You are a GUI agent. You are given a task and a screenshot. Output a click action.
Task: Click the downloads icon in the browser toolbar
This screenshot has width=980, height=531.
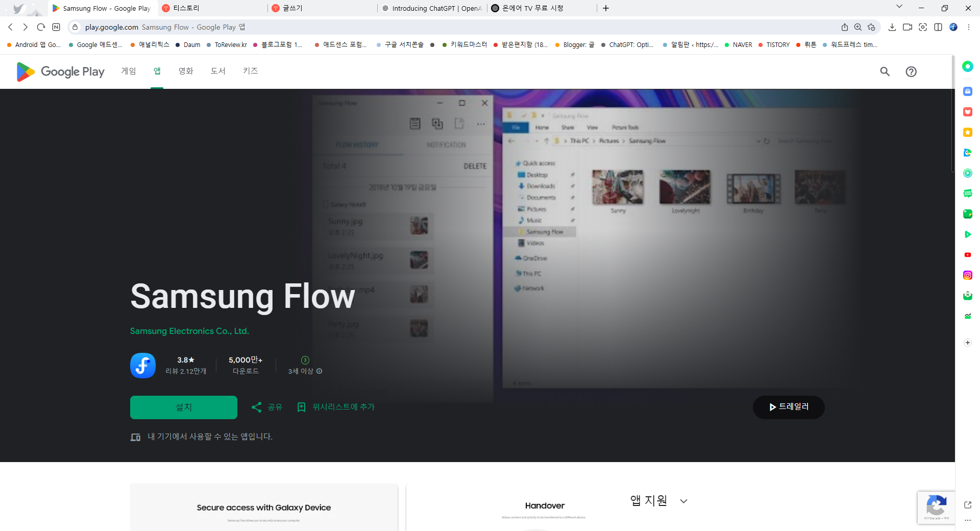pos(892,27)
